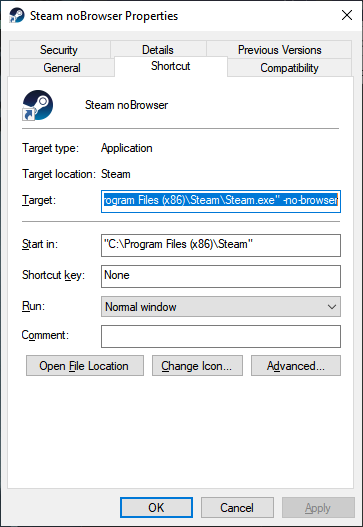The image size is (363, 527).
Task: Click the Run: label
Action: tap(33, 306)
